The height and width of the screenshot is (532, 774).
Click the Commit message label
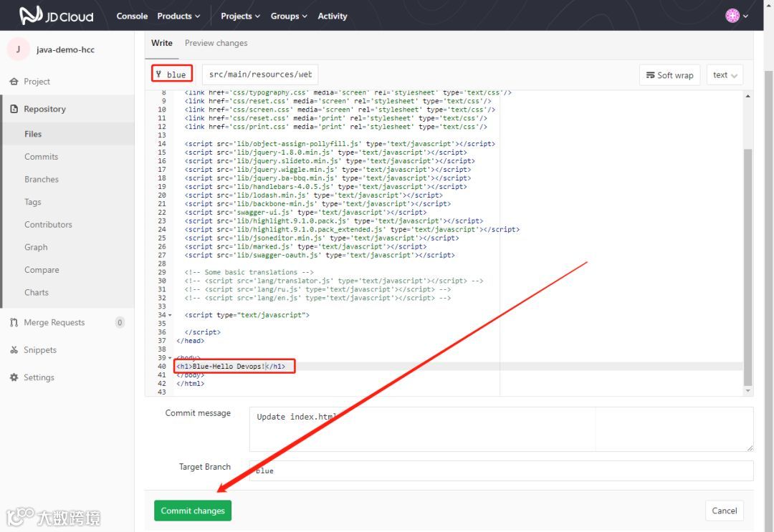pyautogui.click(x=198, y=413)
